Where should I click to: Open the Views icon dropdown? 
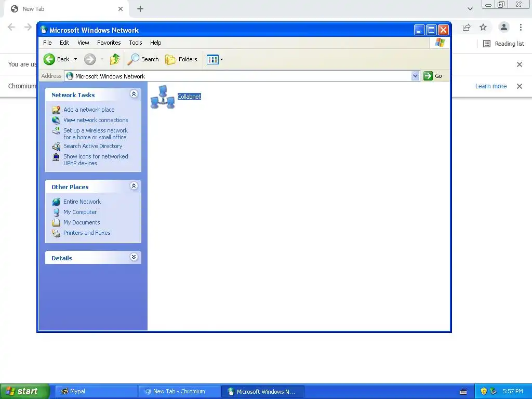(215, 60)
